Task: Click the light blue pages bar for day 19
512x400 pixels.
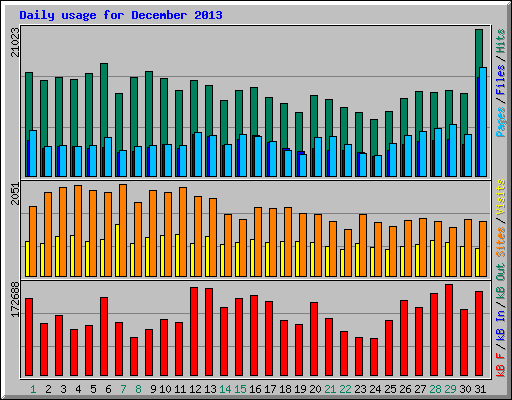Action: click(303, 165)
